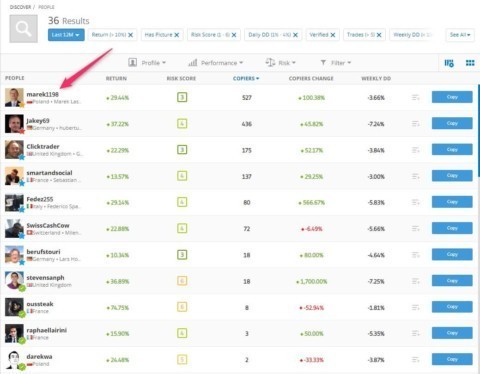The image size is (480, 374).
Task: Select marek1198 copiers count 527
Action: click(247, 98)
